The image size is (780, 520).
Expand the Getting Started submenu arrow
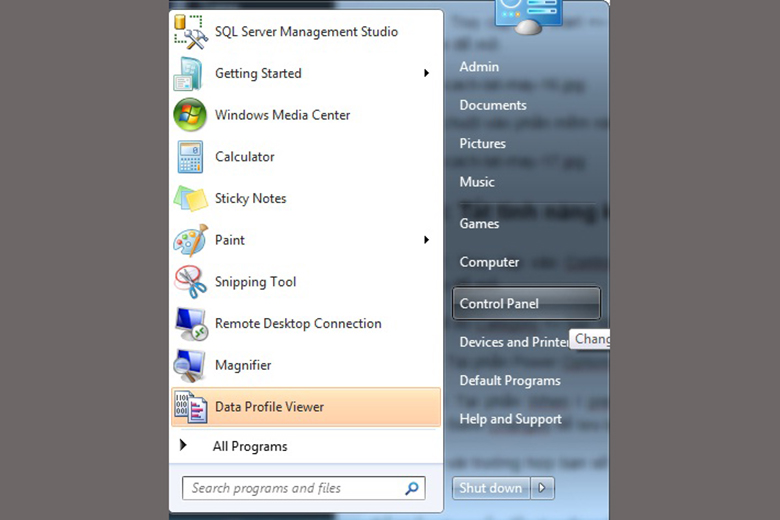pyautogui.click(x=426, y=73)
